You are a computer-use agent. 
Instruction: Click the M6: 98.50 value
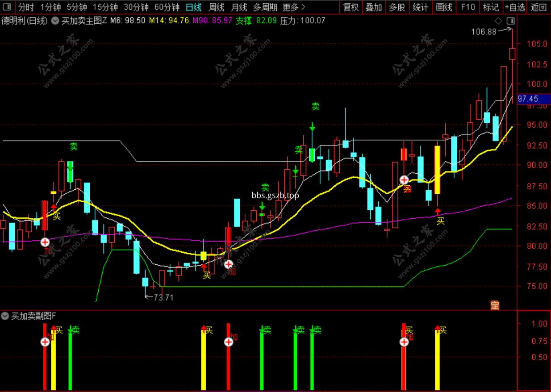[128, 21]
